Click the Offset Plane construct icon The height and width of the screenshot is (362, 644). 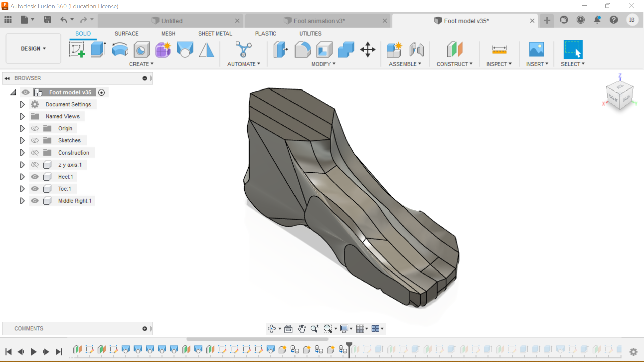(454, 50)
